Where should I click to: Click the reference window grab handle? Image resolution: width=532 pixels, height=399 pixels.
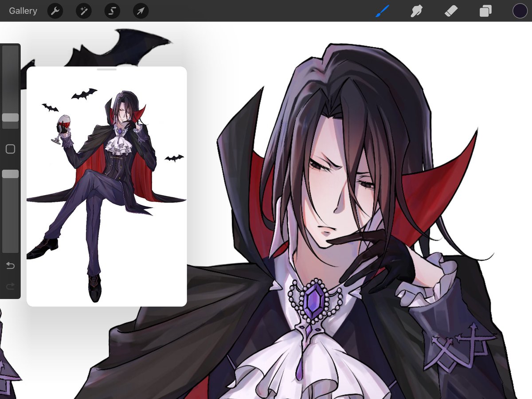pyautogui.click(x=106, y=69)
